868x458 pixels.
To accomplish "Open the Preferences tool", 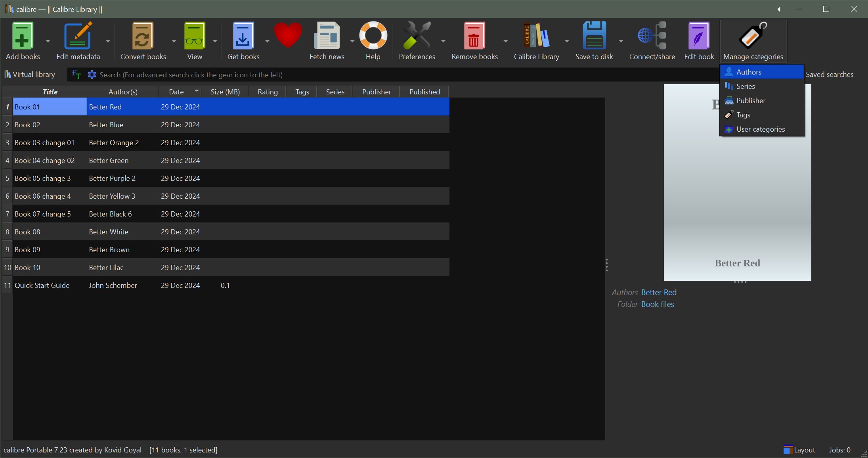I will click(x=417, y=36).
